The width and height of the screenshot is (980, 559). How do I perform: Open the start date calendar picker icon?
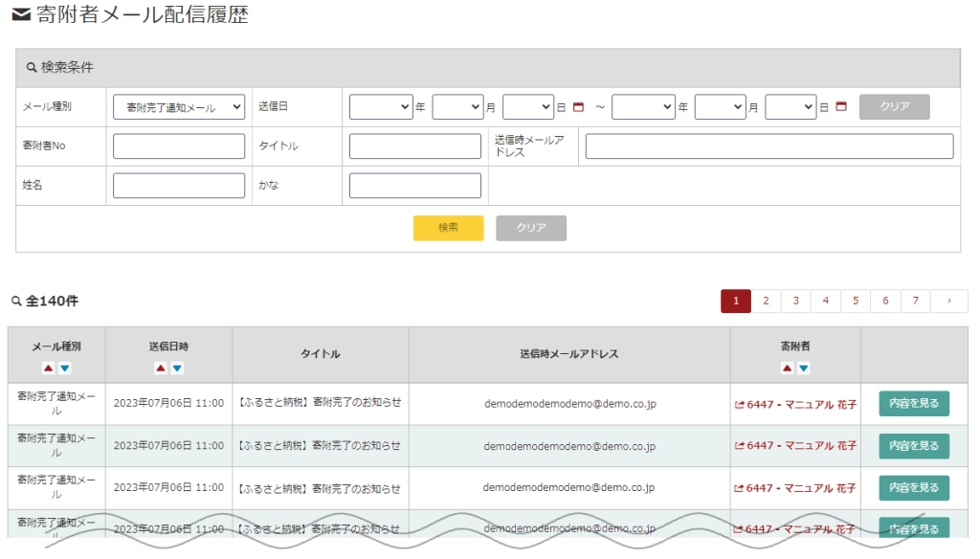click(578, 107)
